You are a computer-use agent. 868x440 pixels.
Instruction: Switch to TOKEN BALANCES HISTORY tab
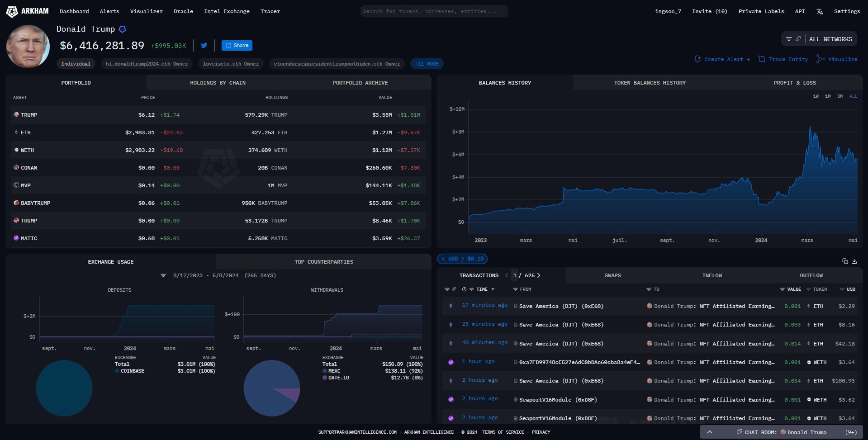click(x=650, y=83)
